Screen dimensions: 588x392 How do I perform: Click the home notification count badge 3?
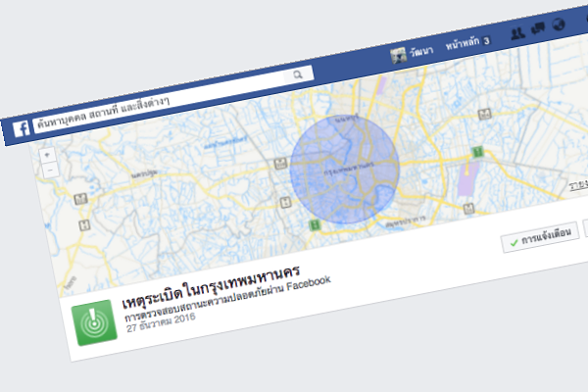point(486,42)
